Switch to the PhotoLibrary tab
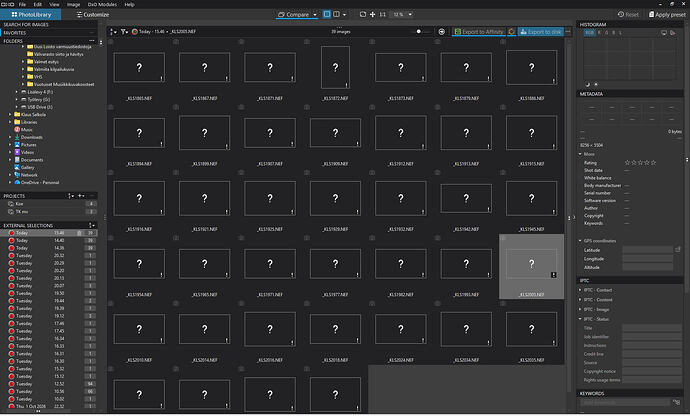The height and width of the screenshot is (416, 690). (31, 15)
